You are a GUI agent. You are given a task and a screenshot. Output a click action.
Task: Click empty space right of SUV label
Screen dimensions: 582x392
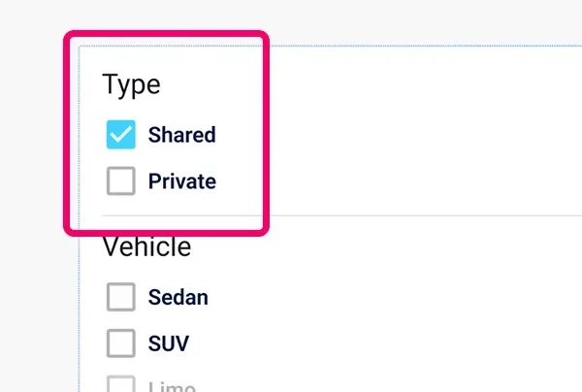[x=388, y=343]
